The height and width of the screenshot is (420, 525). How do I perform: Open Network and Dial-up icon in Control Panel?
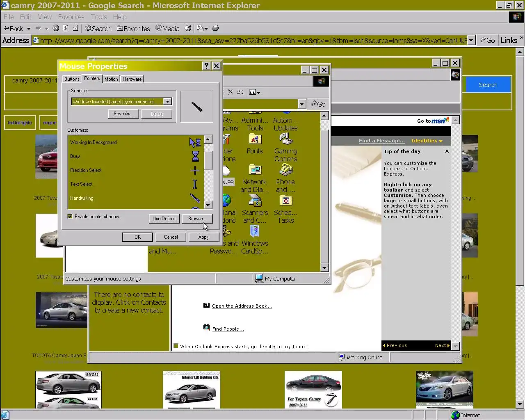[255, 178]
